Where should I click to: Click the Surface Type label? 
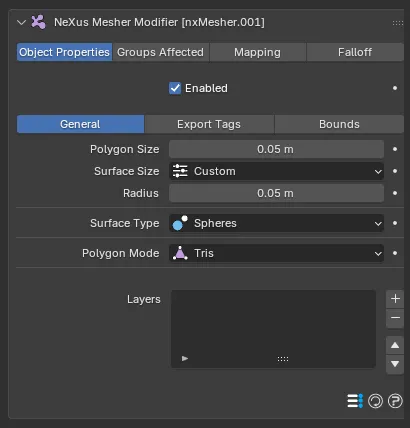click(x=125, y=223)
